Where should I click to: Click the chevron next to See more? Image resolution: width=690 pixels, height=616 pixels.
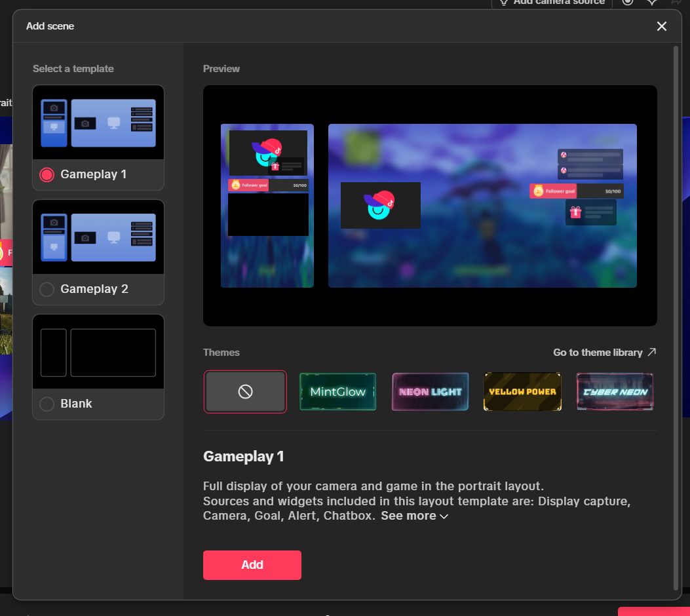click(x=444, y=516)
